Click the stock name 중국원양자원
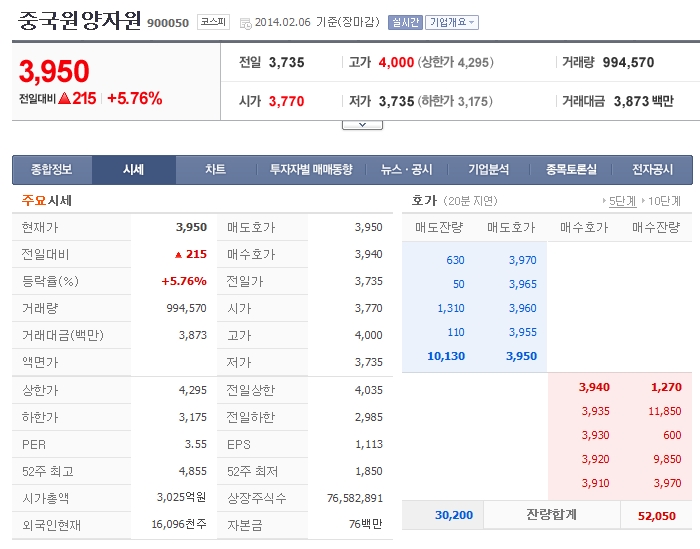The image size is (700, 549). pyautogui.click(x=79, y=21)
